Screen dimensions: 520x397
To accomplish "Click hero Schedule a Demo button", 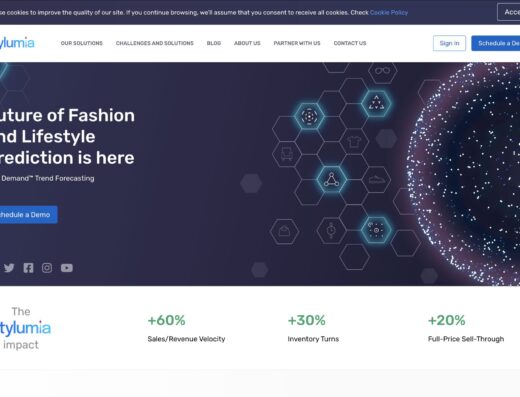I will [x=28, y=215].
